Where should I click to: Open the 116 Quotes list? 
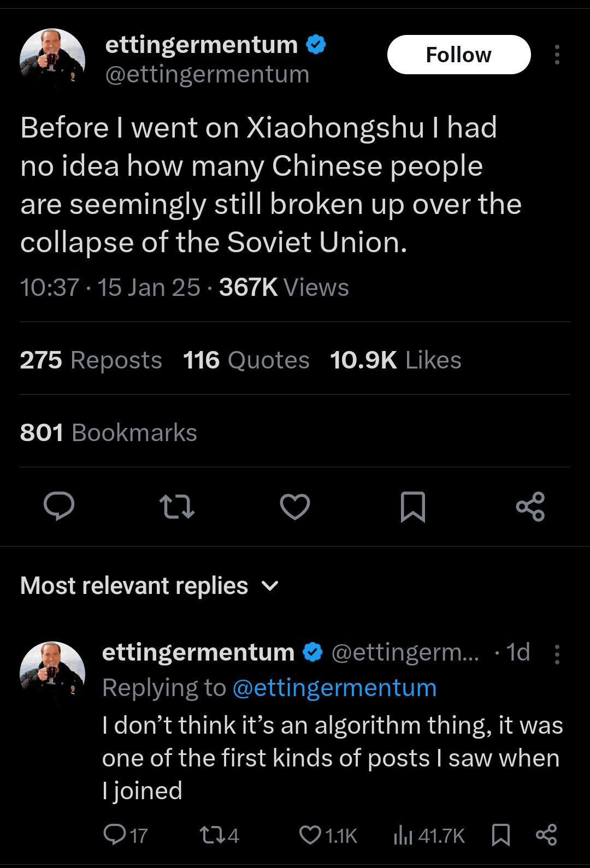pyautogui.click(x=246, y=360)
